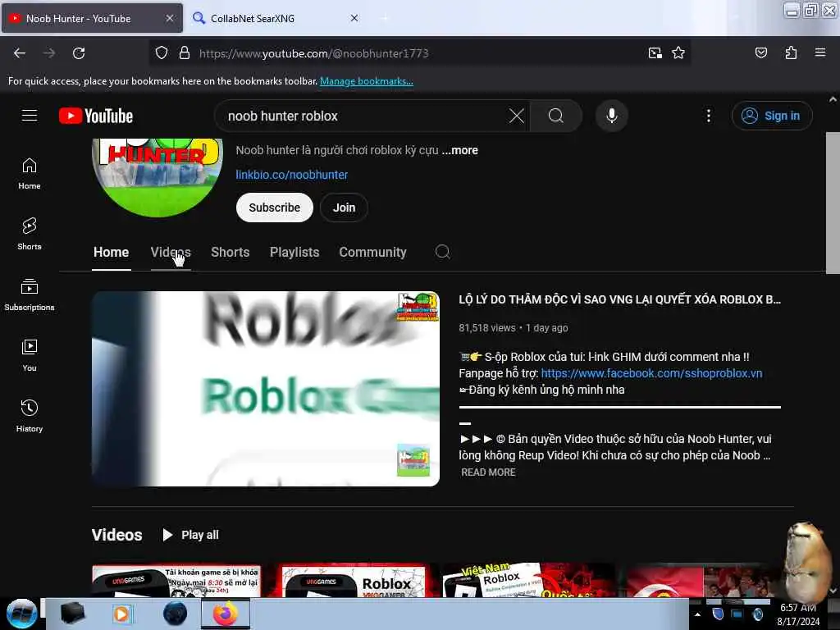Screen dimensions: 840x630
Task: Open Firefox extensions puzzle icon
Action: (791, 53)
